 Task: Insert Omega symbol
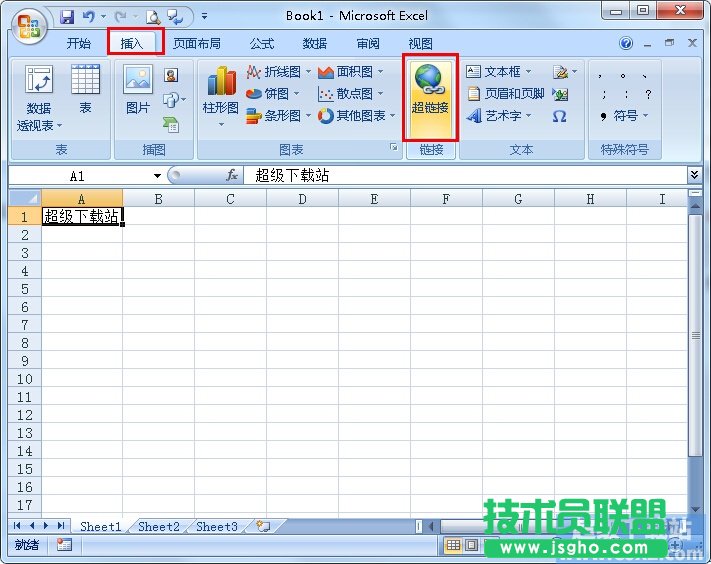560,116
